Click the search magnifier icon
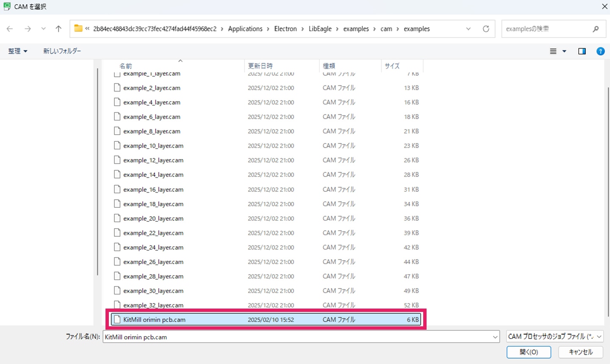This screenshot has width=610, height=364. (x=596, y=29)
